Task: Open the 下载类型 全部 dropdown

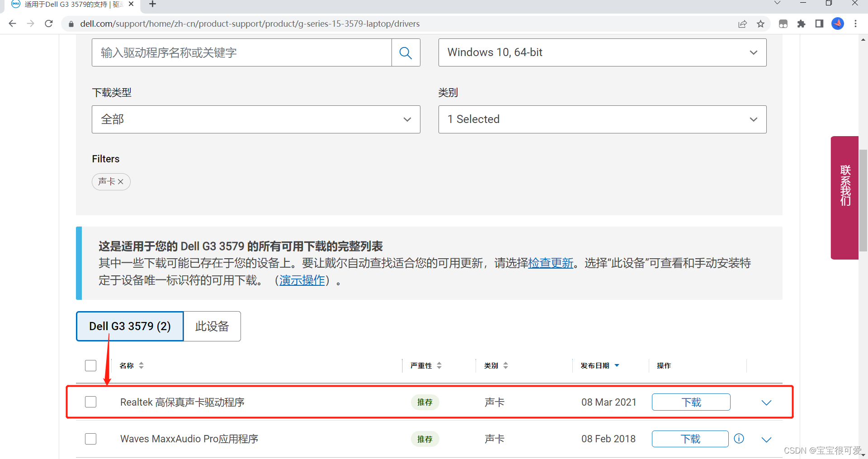Action: (256, 119)
